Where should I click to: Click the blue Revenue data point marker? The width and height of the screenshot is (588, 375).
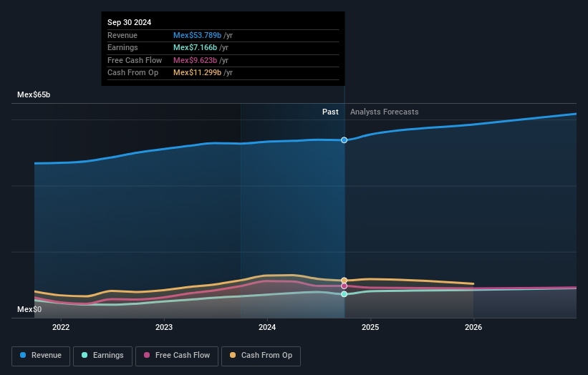click(344, 140)
